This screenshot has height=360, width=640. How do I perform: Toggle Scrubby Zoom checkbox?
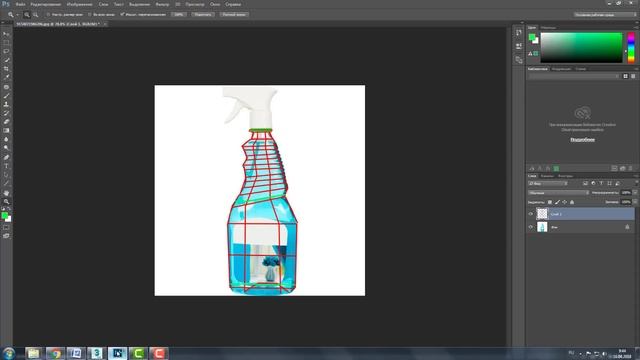coord(122,14)
